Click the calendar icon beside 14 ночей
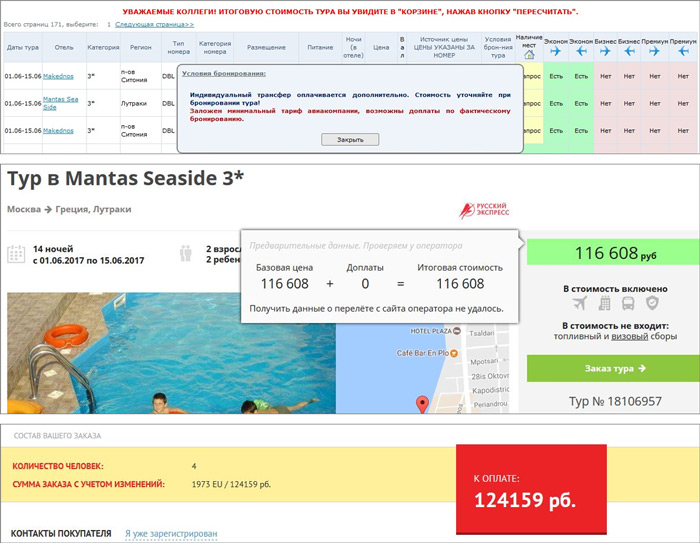This screenshot has width=700, height=543. pos(16,254)
